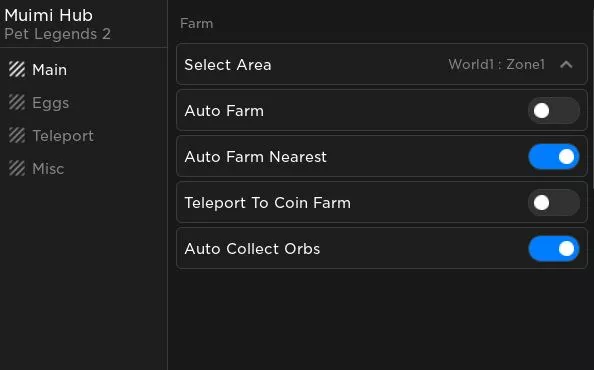Click the striped icon beside Teleport
594x370 pixels.
click(17, 136)
